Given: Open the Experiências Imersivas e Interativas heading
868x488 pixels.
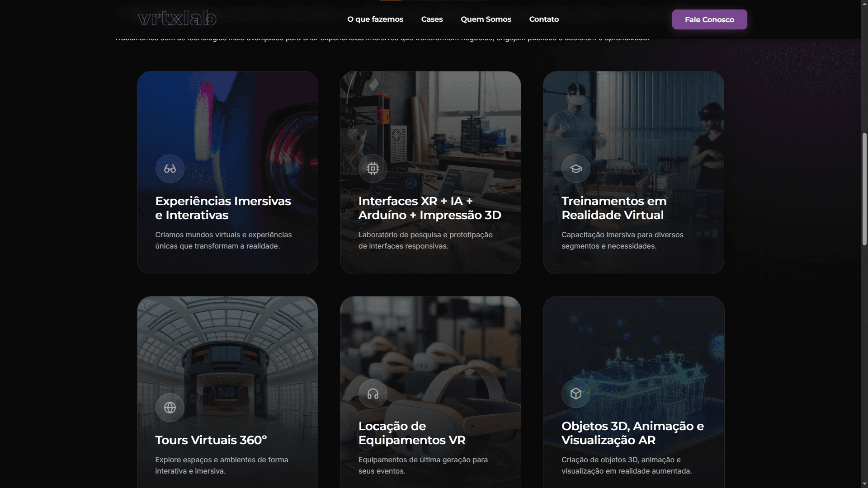Looking at the screenshot, I should (223, 208).
